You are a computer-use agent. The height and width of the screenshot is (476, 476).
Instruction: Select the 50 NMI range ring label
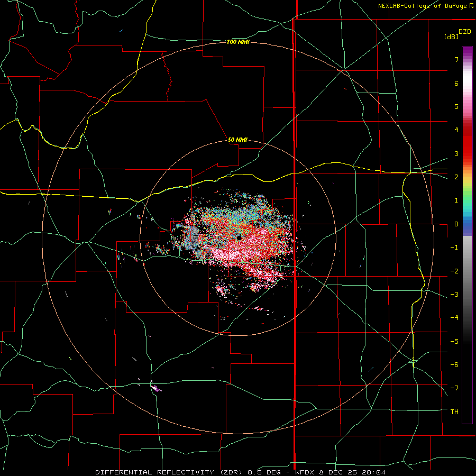[x=237, y=140]
